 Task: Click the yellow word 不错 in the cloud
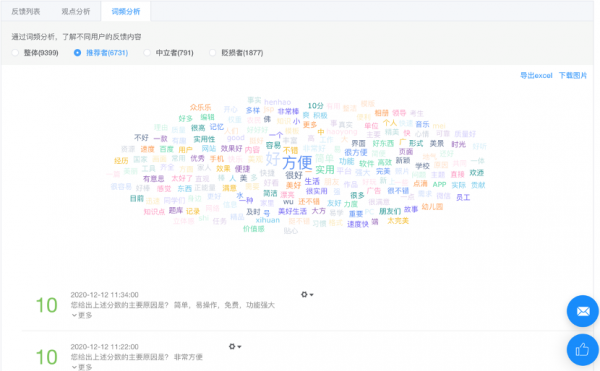[290, 150]
